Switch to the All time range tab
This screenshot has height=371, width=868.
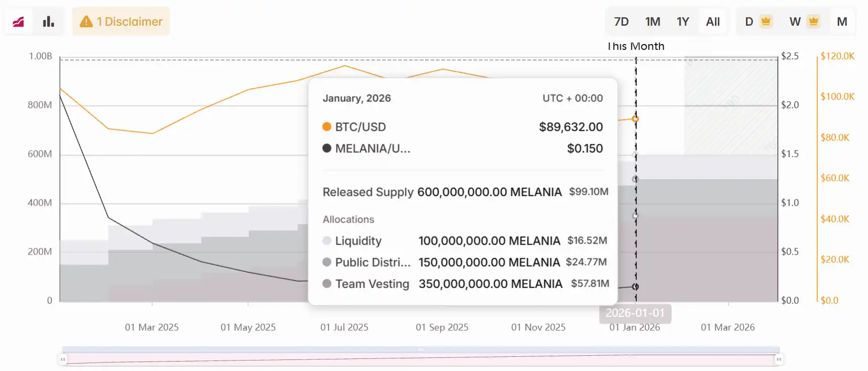tap(712, 22)
